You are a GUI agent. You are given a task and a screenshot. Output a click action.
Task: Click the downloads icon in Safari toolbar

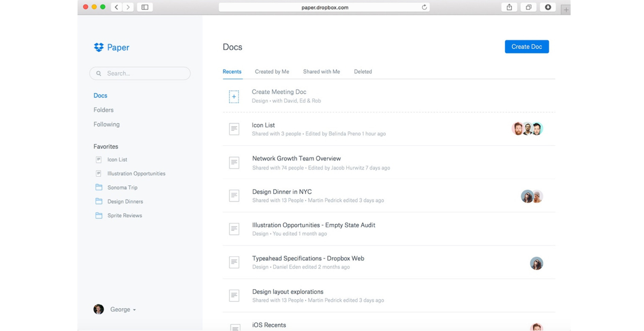[x=548, y=7]
